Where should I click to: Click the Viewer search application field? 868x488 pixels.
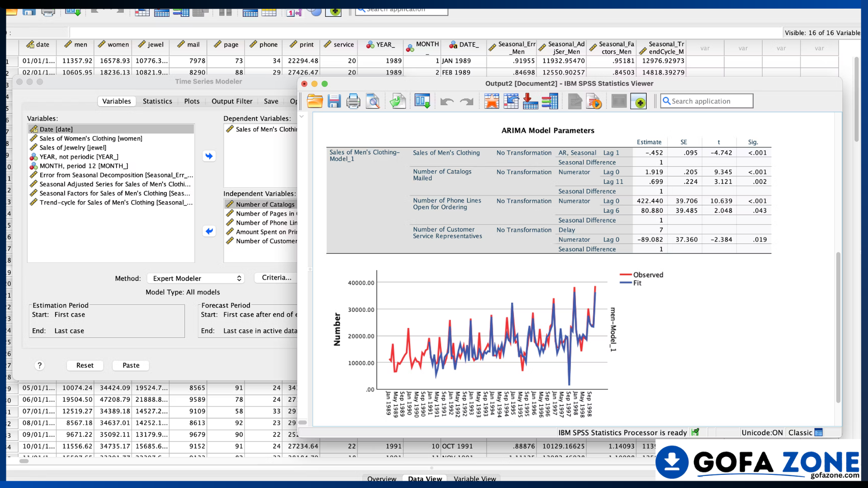707,101
